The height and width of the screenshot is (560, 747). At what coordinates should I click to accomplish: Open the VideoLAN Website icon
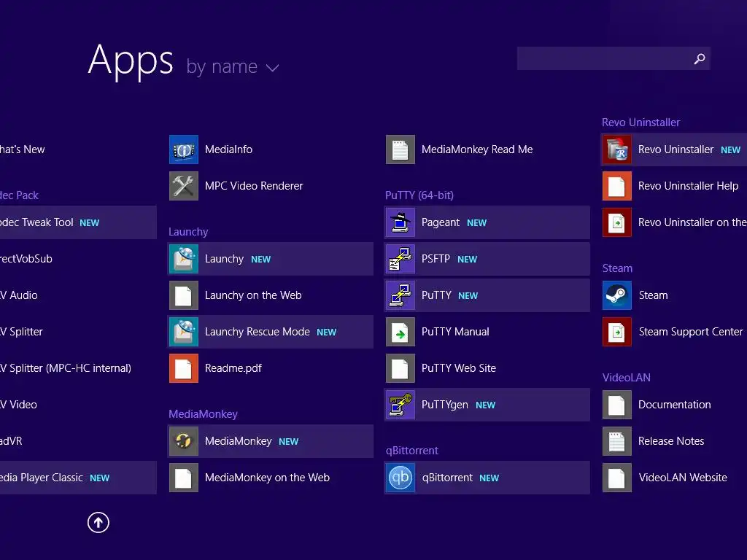pyautogui.click(x=617, y=478)
